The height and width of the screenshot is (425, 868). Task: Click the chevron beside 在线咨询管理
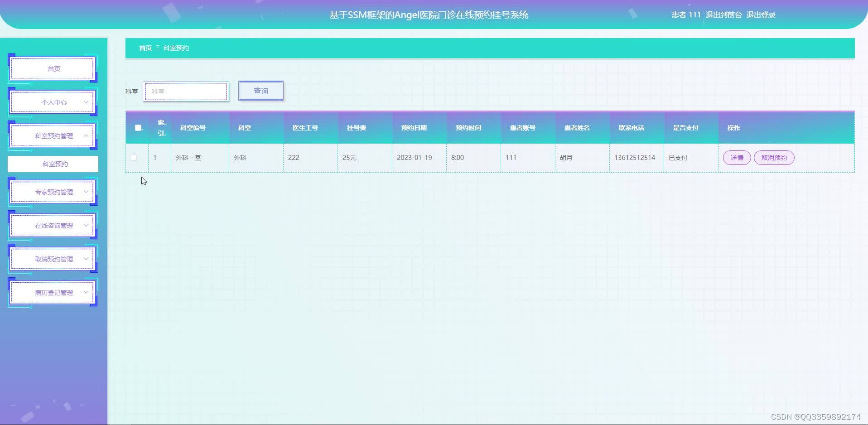(x=86, y=225)
